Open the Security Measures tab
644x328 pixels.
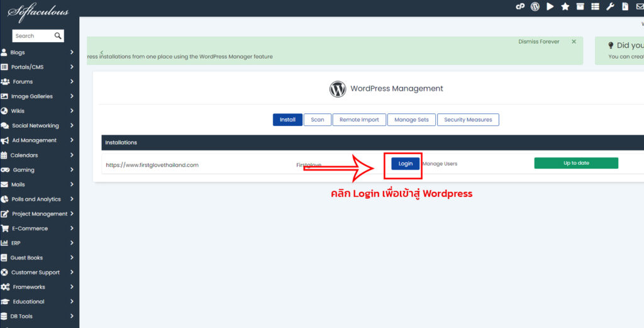[x=468, y=120]
